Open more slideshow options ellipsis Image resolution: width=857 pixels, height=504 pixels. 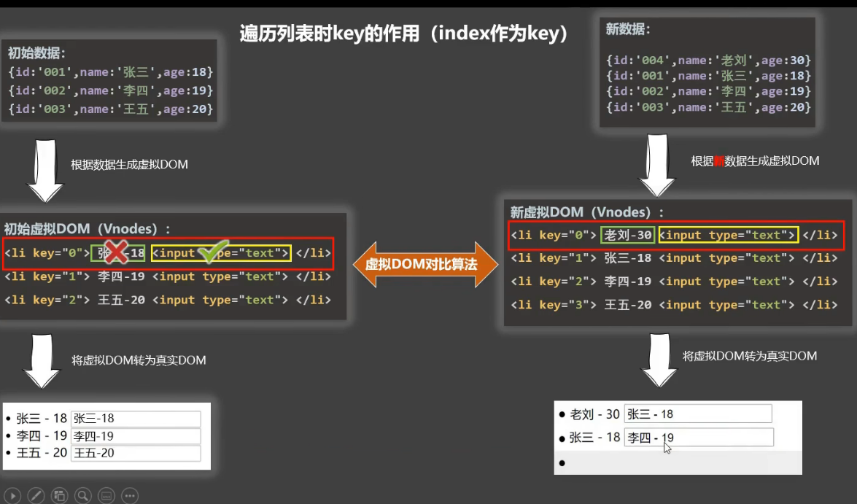point(130,496)
